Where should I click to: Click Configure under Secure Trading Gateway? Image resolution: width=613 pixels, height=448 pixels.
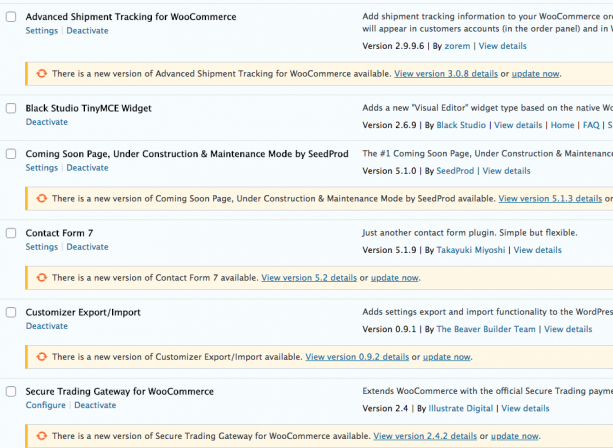pos(45,405)
